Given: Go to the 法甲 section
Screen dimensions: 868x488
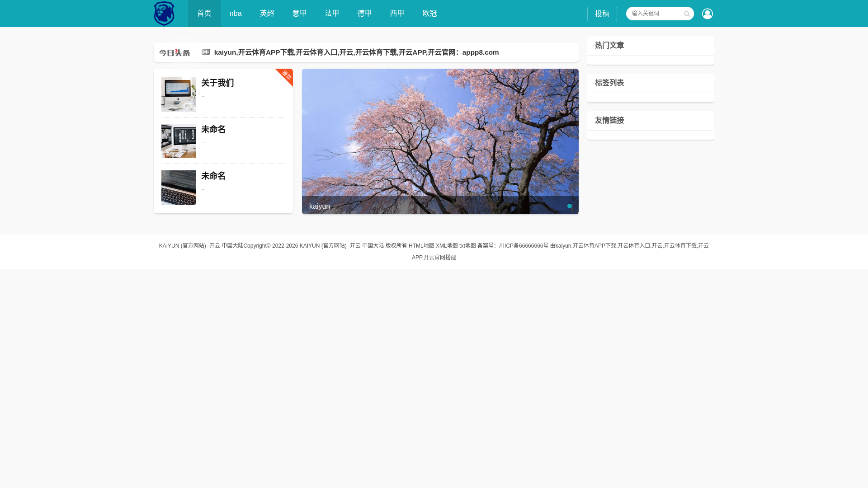Looking at the screenshot, I should pyautogui.click(x=332, y=14).
